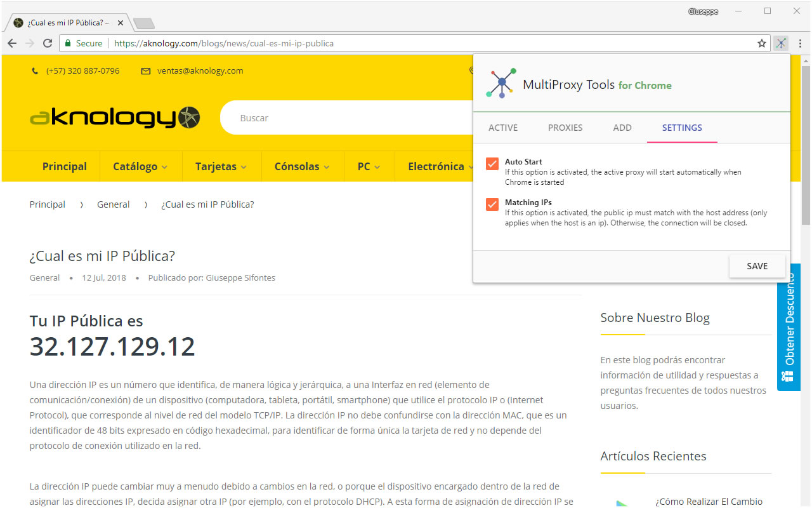Expand the Tarjetas dropdown menu

(221, 166)
